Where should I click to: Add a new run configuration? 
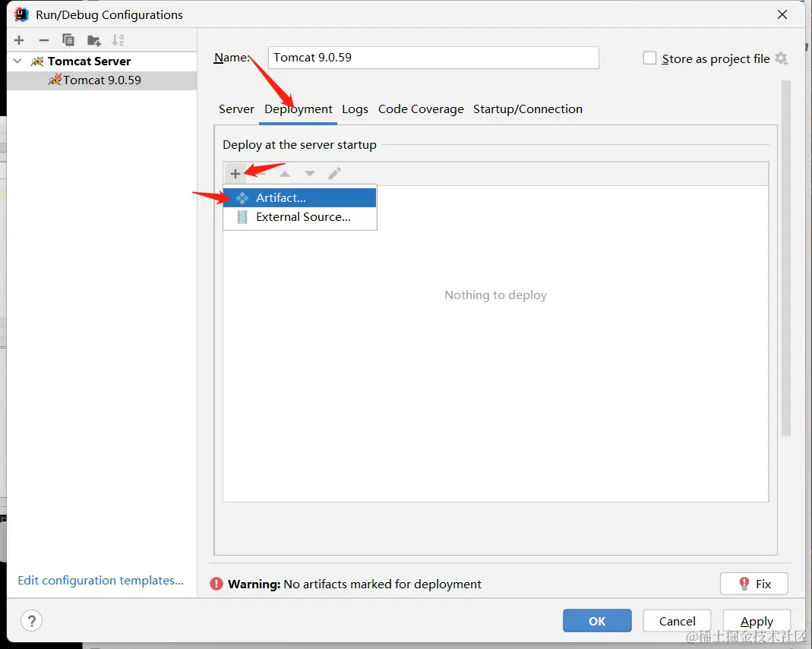pos(19,40)
